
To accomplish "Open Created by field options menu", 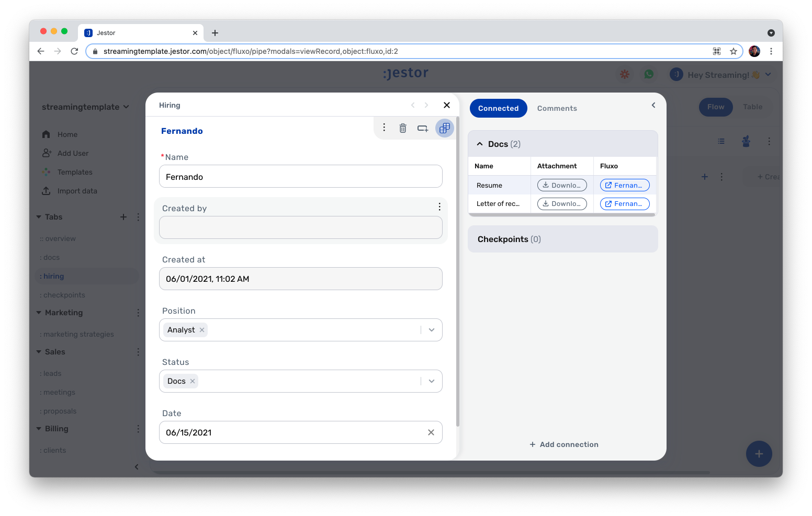I will [439, 207].
